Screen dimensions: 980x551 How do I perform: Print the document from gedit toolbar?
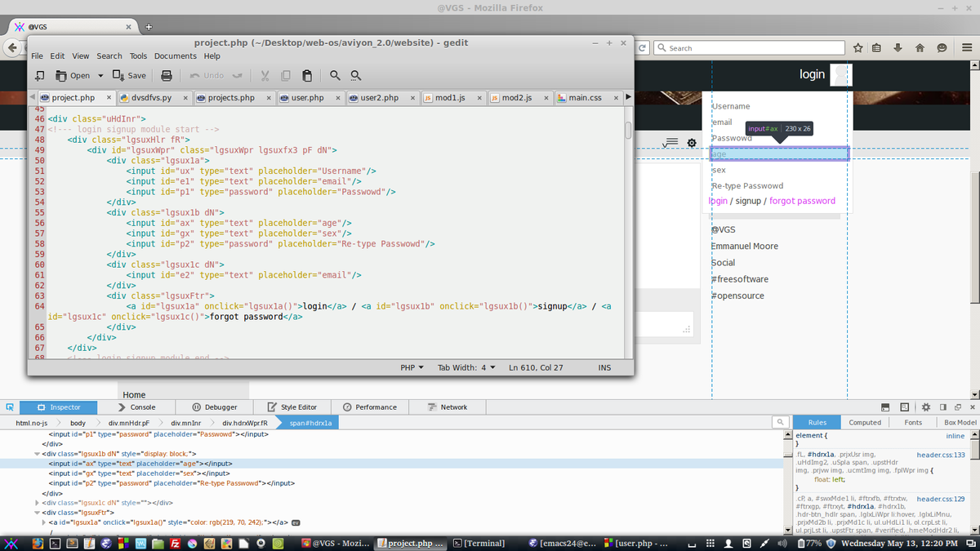167,75
